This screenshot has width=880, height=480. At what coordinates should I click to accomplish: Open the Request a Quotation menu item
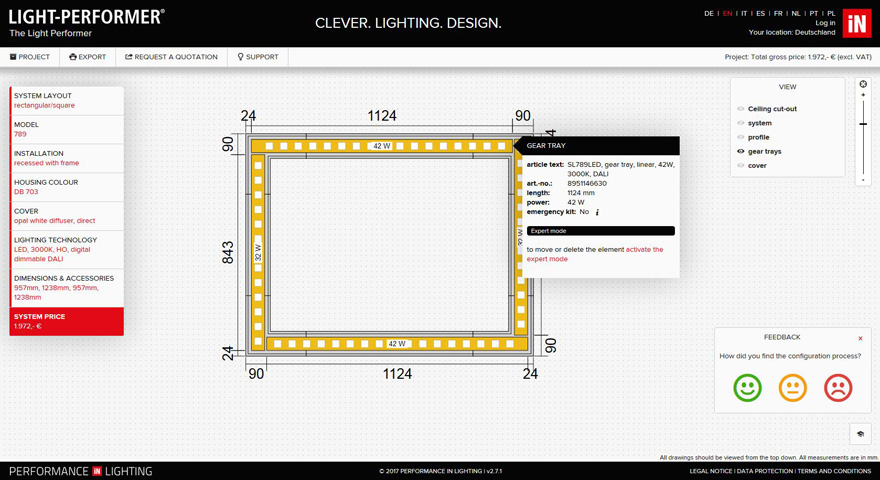click(x=171, y=57)
